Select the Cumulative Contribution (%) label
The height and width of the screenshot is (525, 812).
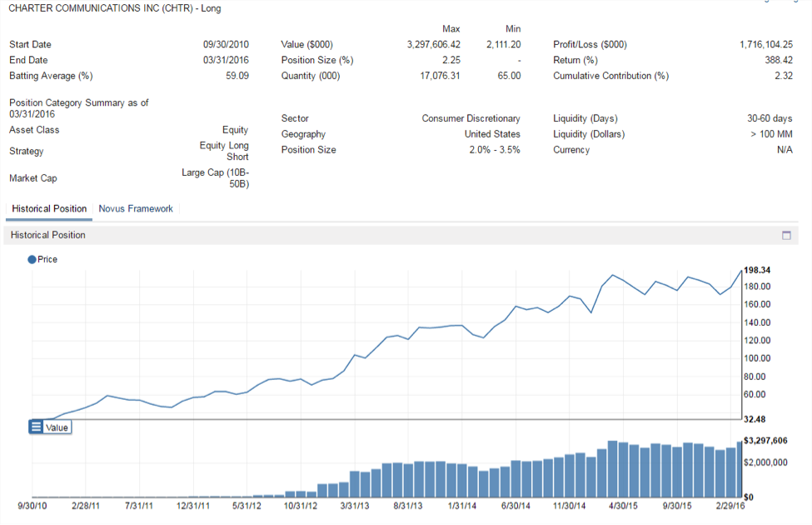[611, 76]
